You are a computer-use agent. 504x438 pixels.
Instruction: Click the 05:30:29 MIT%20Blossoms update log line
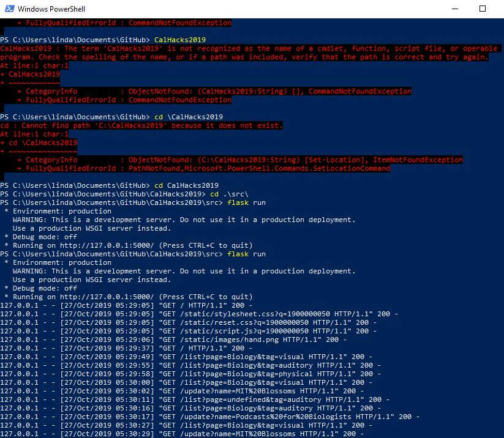(182, 434)
